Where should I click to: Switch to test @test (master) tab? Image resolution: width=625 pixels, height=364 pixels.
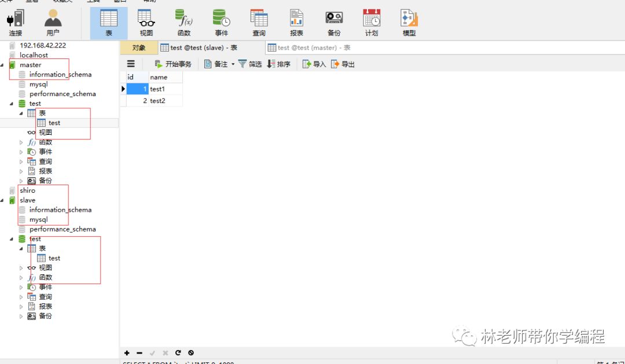[309, 48]
